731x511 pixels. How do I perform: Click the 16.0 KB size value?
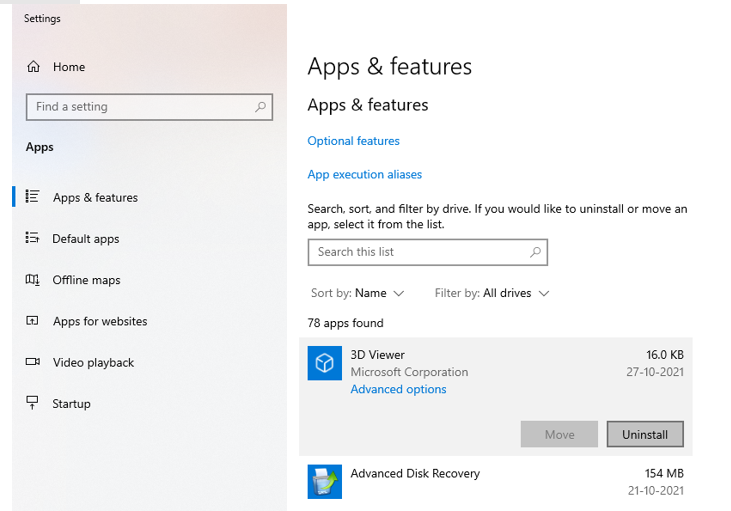[665, 355]
